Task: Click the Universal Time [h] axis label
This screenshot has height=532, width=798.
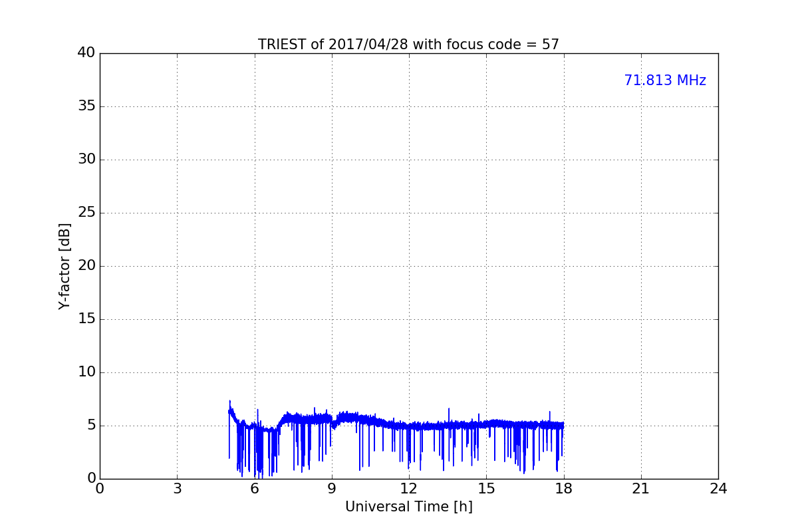Action: [x=408, y=507]
